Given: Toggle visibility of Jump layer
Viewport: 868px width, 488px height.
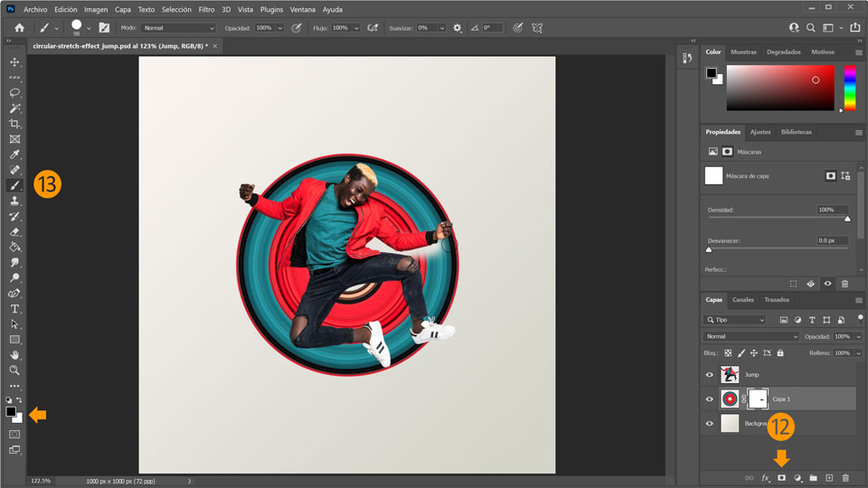Looking at the screenshot, I should tap(710, 374).
